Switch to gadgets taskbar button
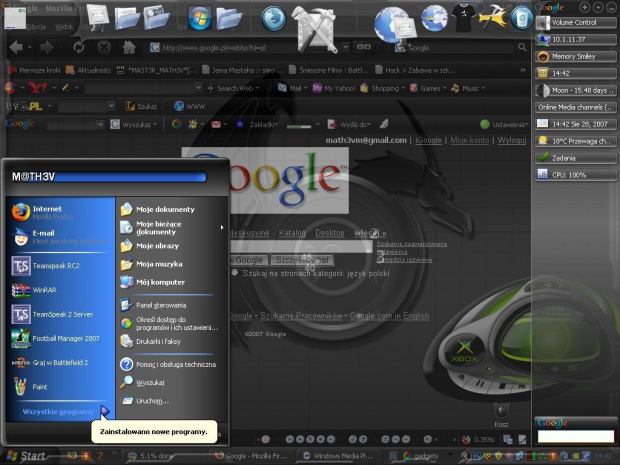Image resolution: width=620 pixels, height=465 pixels. click(x=420, y=456)
